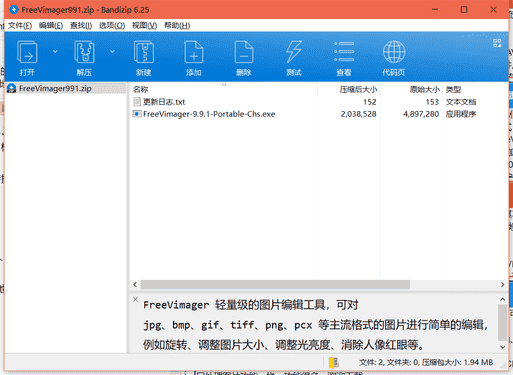Click the 更新日志.txt file icon
This screenshot has width=513, height=375.
[137, 101]
